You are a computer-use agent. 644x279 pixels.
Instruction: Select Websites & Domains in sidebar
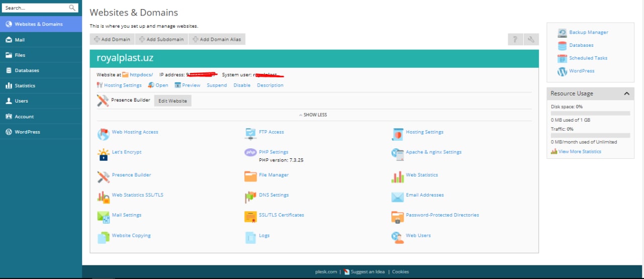point(41,24)
